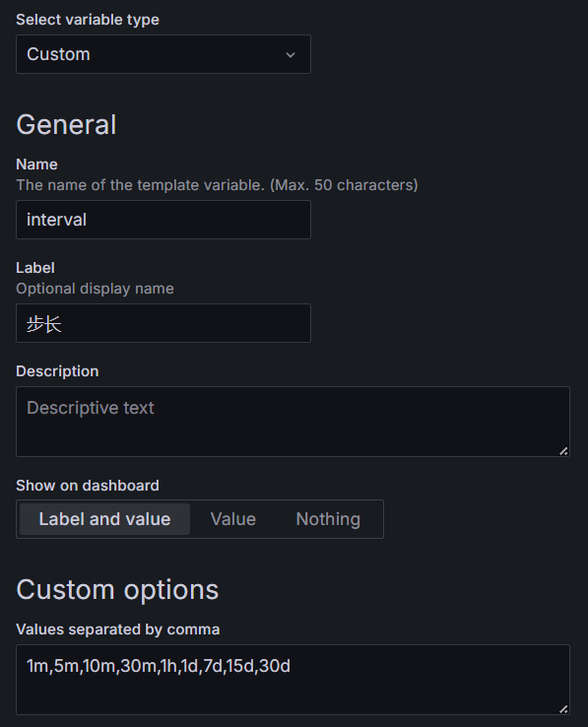Select the Value display option

tap(232, 519)
